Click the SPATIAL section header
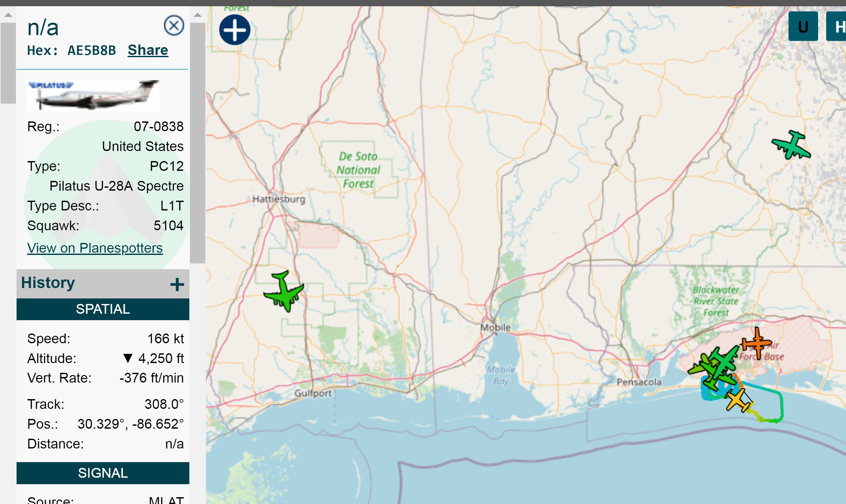846x504 pixels. pyautogui.click(x=103, y=309)
